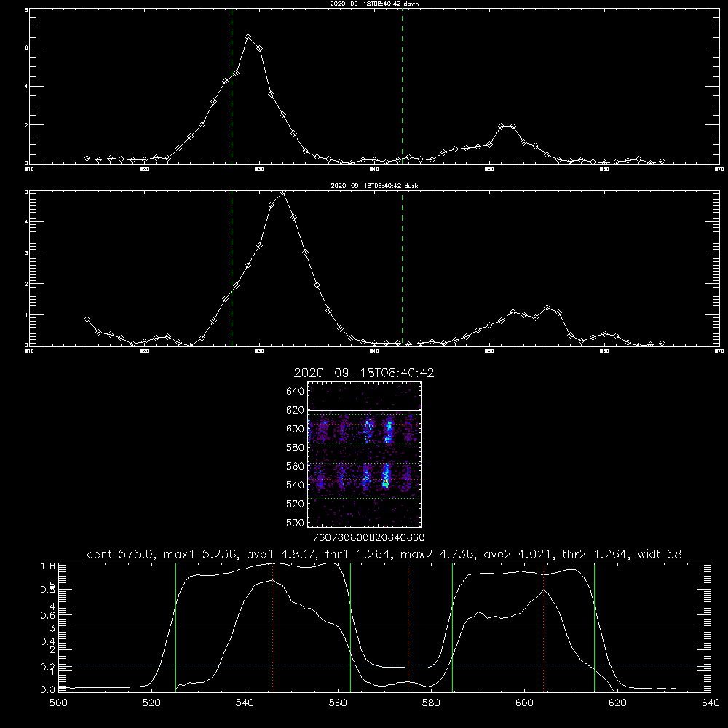This screenshot has height=728, width=728.
Task: Click the '580' label on the spectral image y-axis
Action: click(x=296, y=448)
